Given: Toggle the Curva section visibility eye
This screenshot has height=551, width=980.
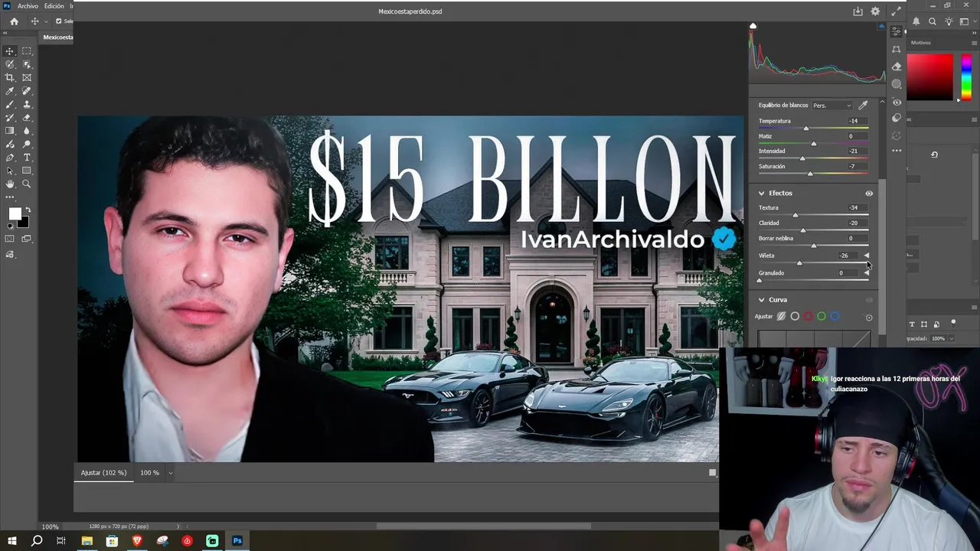Looking at the screenshot, I should (x=869, y=300).
